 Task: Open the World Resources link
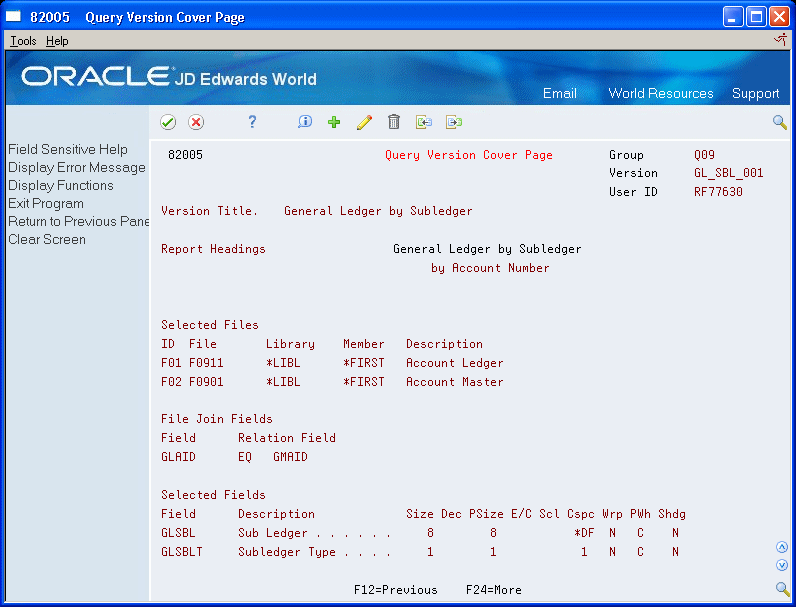tap(660, 93)
